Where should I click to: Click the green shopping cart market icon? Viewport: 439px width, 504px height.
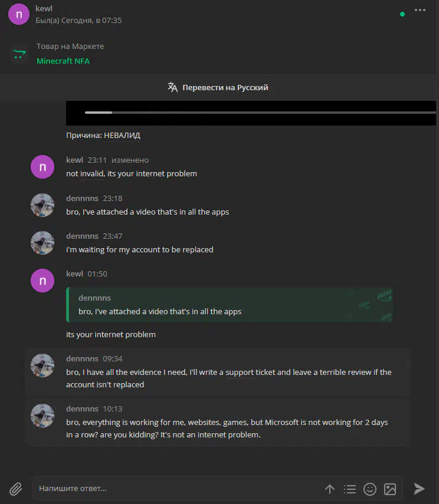[19, 54]
